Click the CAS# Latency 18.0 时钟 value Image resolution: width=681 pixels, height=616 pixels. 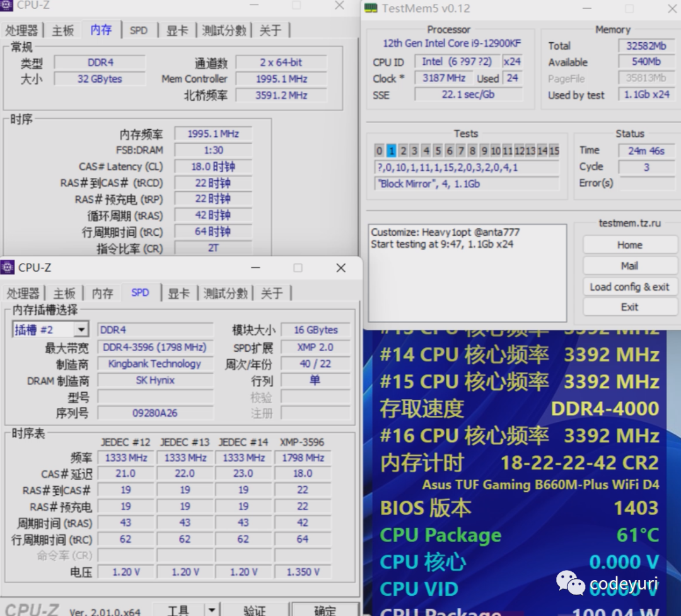[x=213, y=166]
